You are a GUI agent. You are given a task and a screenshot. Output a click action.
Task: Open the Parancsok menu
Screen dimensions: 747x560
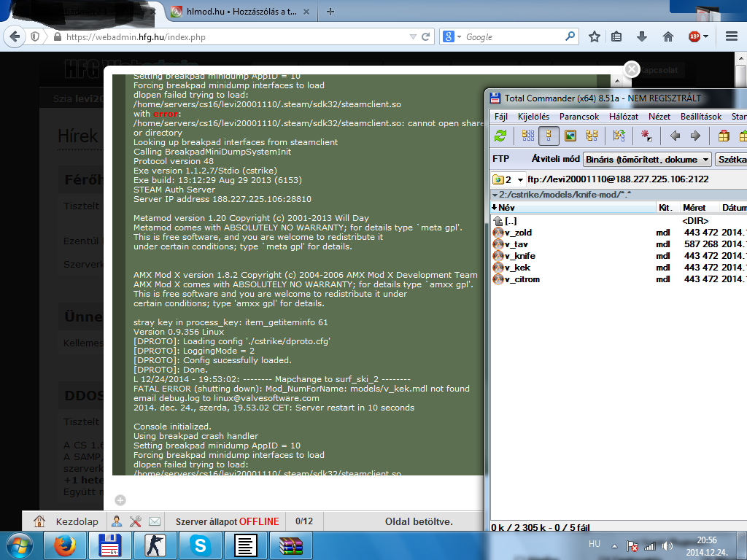click(x=579, y=116)
